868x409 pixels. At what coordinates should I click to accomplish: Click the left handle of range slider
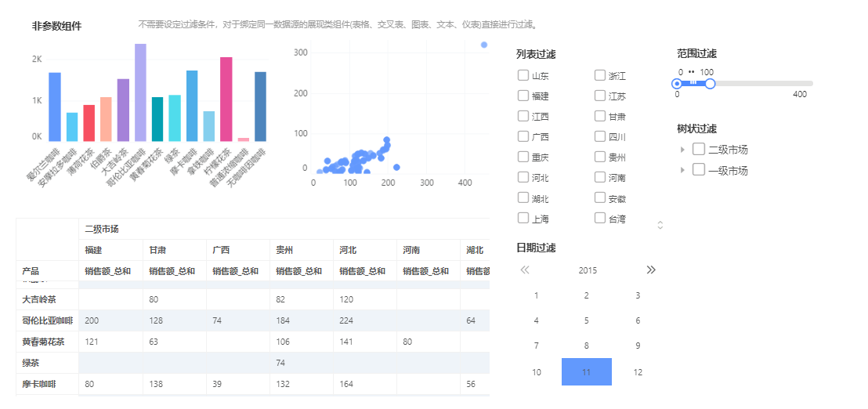(x=677, y=84)
